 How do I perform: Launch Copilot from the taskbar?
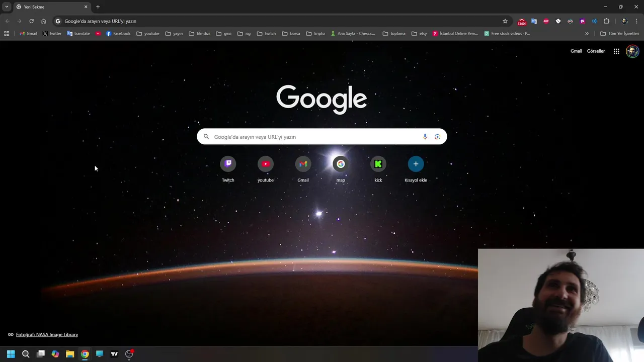55,354
